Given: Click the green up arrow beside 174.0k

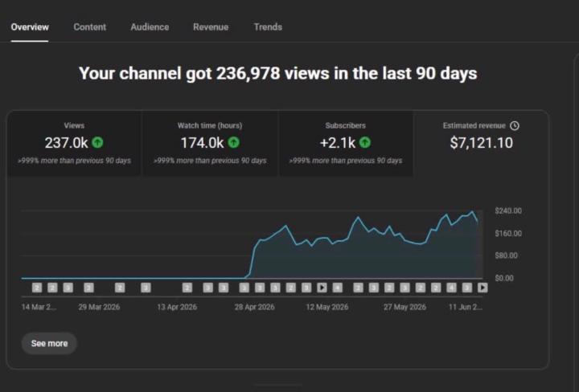Looking at the screenshot, I should [233, 142].
